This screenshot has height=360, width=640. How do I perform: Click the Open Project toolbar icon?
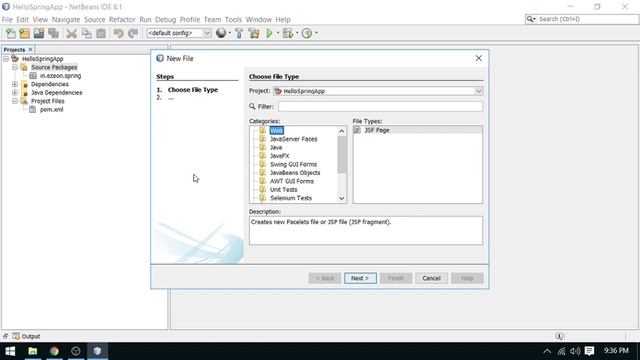[39, 33]
